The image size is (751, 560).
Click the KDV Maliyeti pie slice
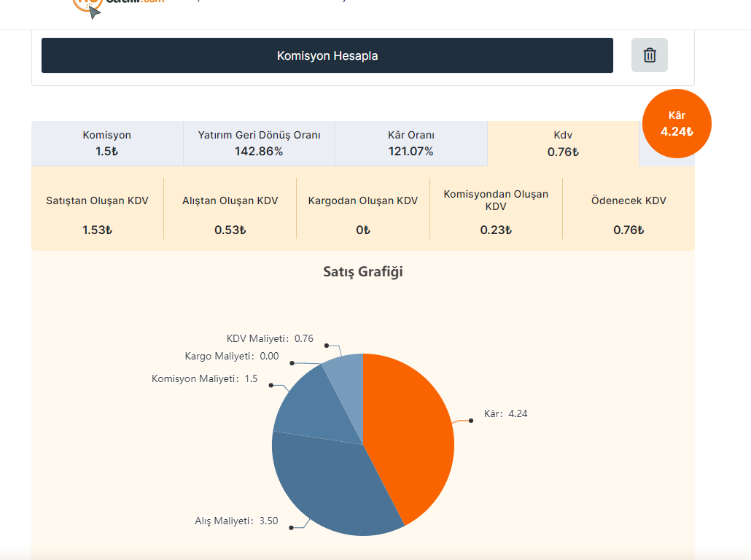(347, 384)
